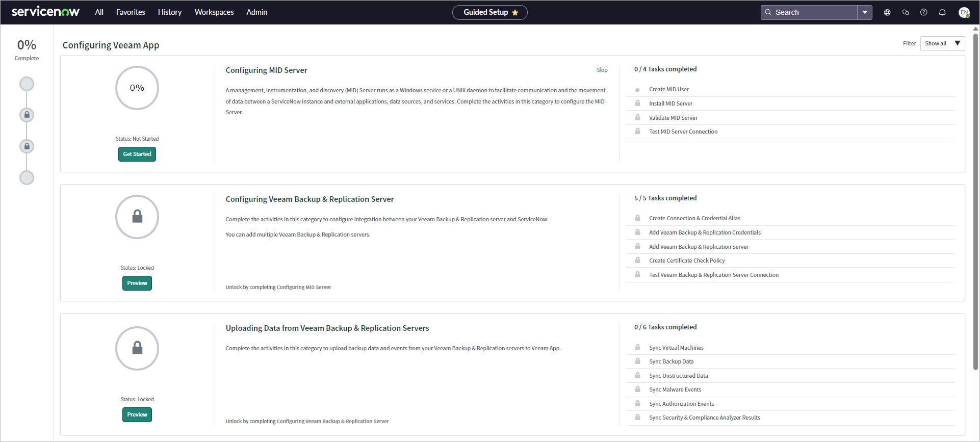Expand the search scope dropdown arrow
This screenshot has height=442, width=980.
tap(865, 12)
